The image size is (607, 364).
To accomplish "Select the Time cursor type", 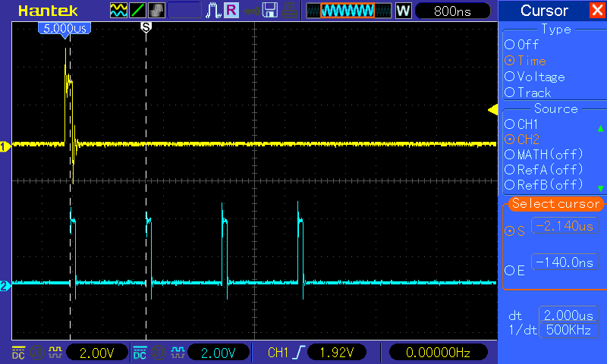I will pos(525,61).
